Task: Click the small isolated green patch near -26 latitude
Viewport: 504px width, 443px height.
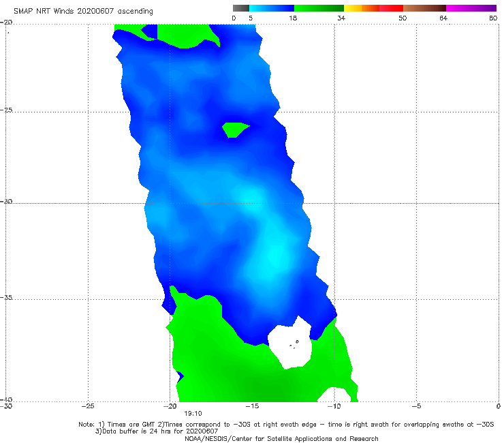Action: coord(236,130)
